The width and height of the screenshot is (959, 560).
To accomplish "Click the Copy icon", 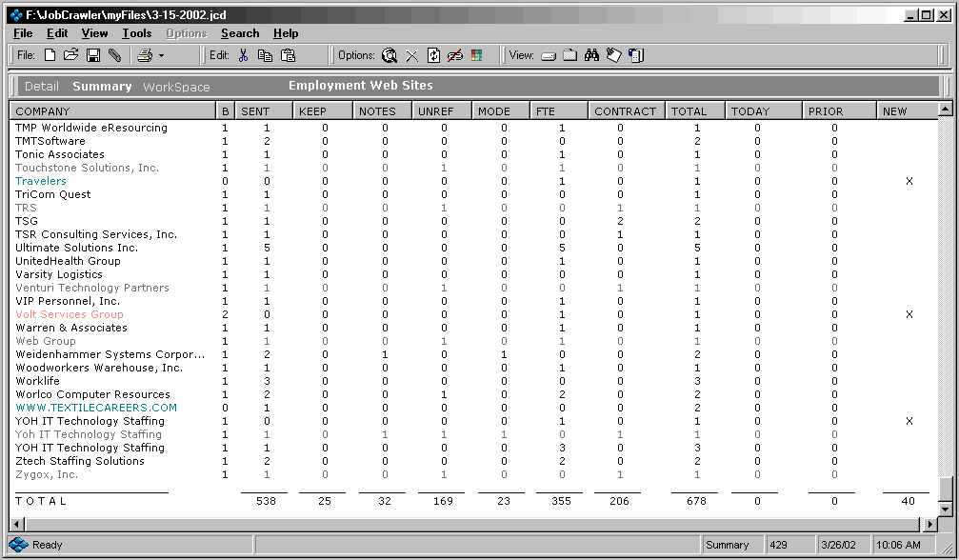I will pos(265,55).
